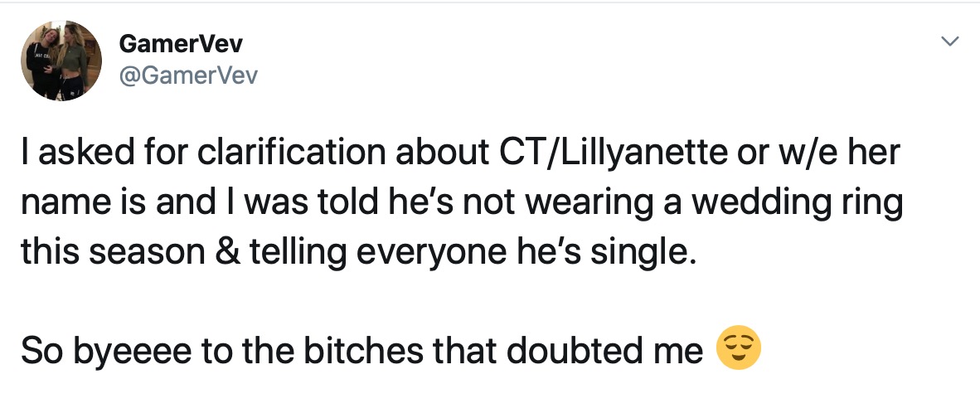Click the "wedding ring" phrase
Screen dimensions: 980x418
(x=809, y=202)
